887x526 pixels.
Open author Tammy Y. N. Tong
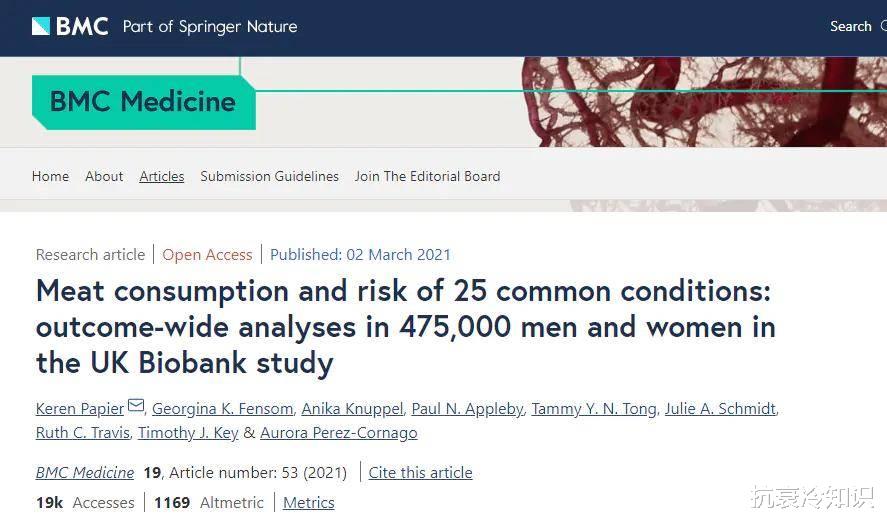click(594, 408)
